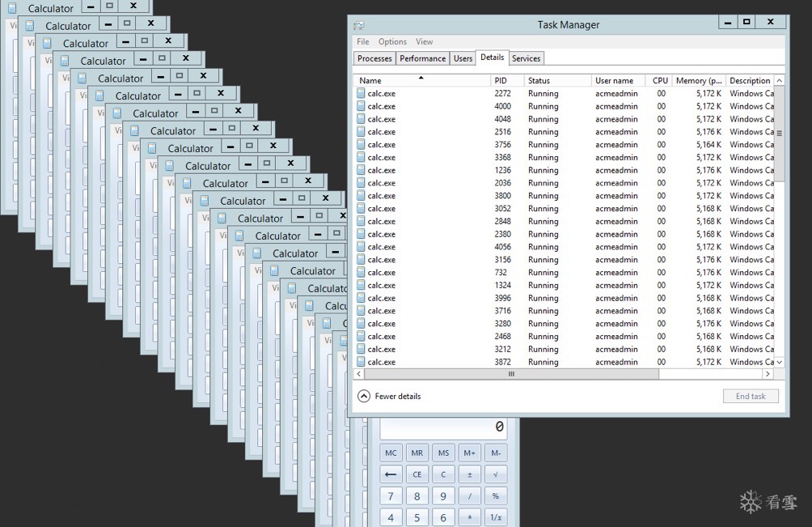
Task: Select calc.exe icon for PID 3052
Action: click(361, 208)
